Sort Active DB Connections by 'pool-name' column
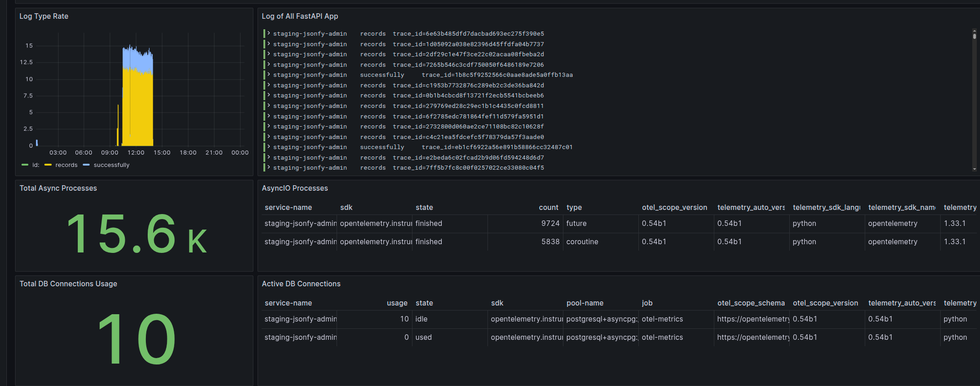Screen dimensions: 980x386 click(x=584, y=303)
